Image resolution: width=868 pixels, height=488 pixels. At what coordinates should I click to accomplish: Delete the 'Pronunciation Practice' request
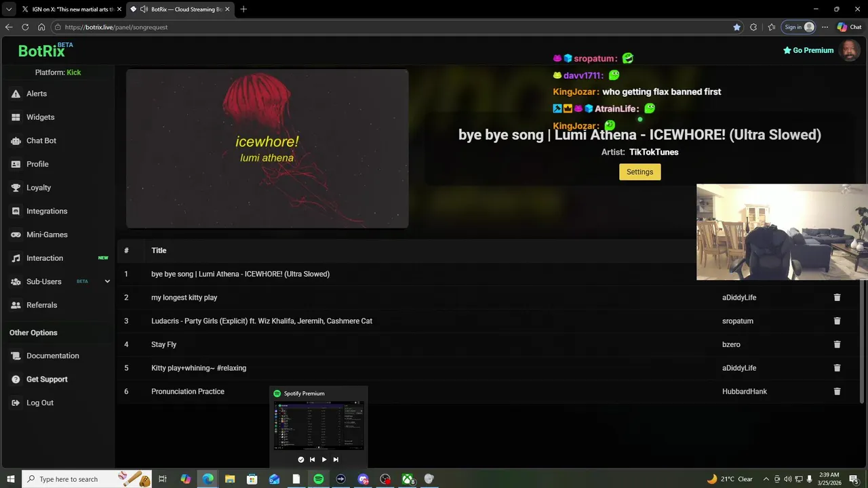tap(837, 391)
